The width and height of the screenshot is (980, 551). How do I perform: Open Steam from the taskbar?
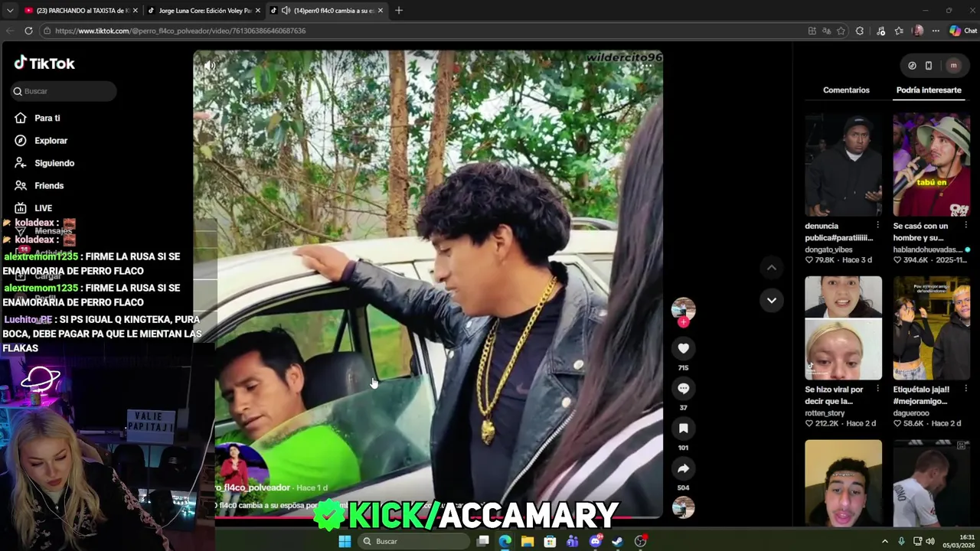pos(618,541)
